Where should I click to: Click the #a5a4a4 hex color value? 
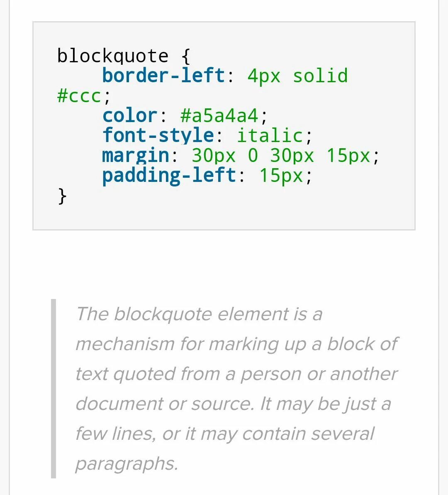[x=219, y=115]
